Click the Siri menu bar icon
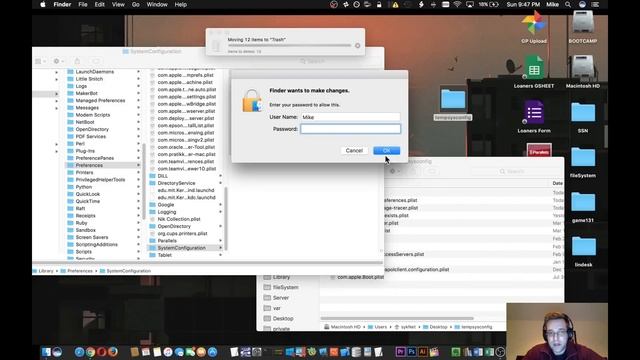This screenshot has height=360, width=640. click(582, 4)
